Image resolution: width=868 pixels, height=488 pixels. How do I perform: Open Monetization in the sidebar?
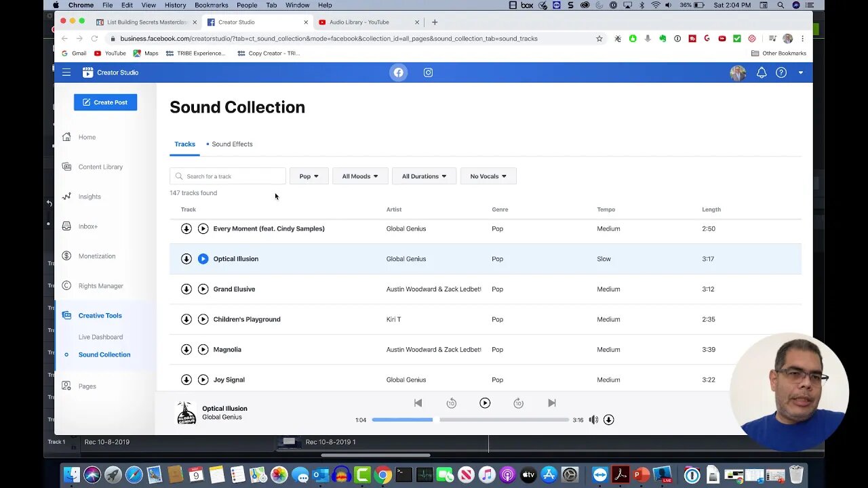click(97, 256)
